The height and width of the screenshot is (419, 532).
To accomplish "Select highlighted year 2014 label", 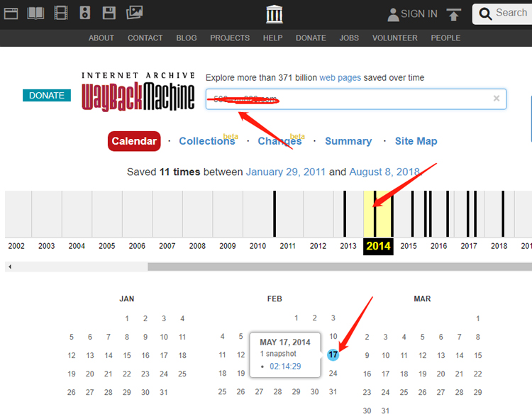I will 378,246.
